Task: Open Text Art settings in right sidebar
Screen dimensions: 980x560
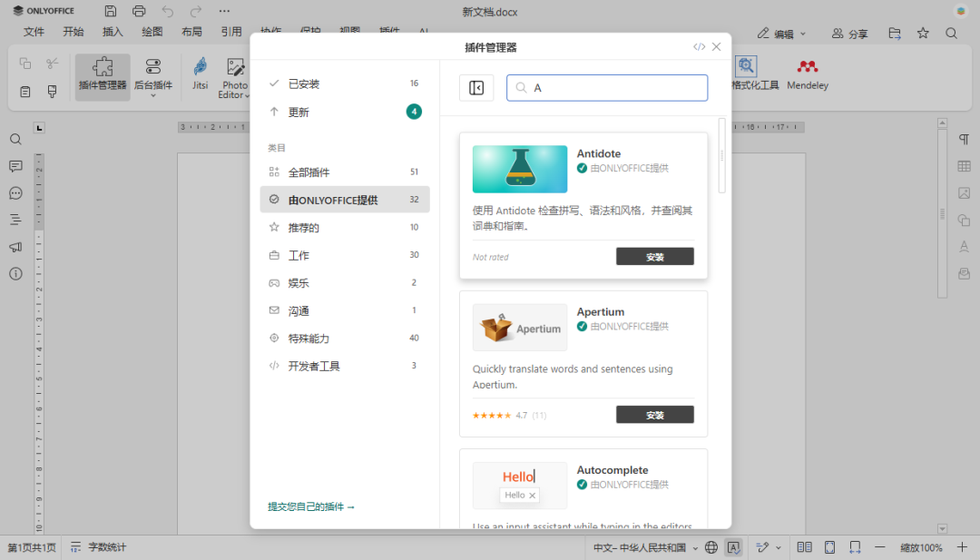Action: click(965, 247)
